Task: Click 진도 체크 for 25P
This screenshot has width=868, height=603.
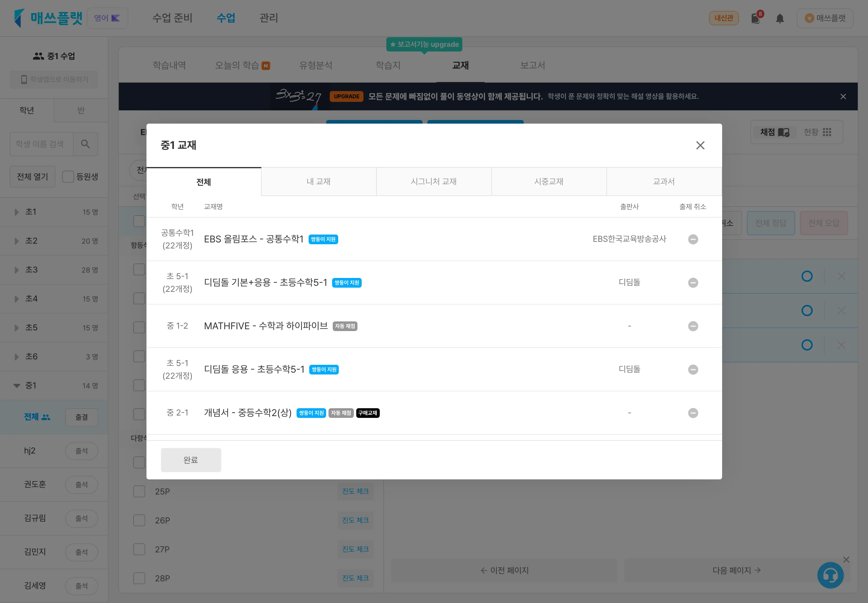Action: (x=355, y=491)
